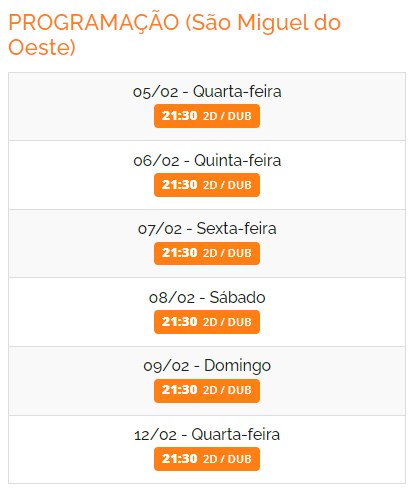This screenshot has height=490, width=413.
Task: Choose the 21:30 time on 09/02 Domingo
Action: (x=179, y=390)
